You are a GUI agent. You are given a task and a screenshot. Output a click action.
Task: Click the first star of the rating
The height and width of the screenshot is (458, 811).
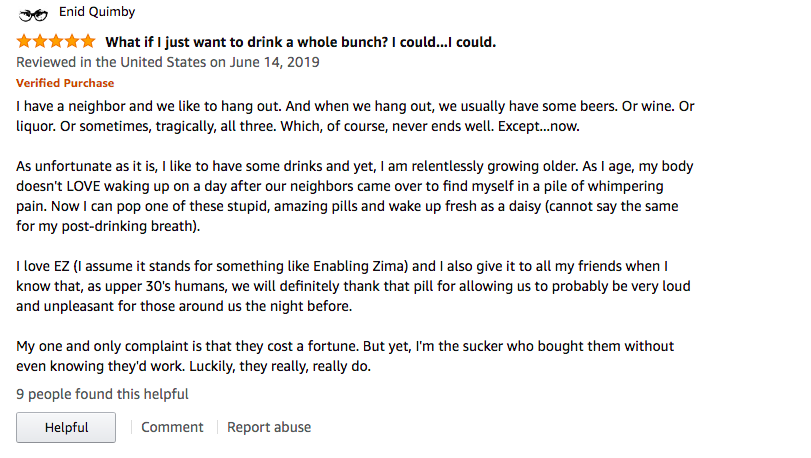24,42
